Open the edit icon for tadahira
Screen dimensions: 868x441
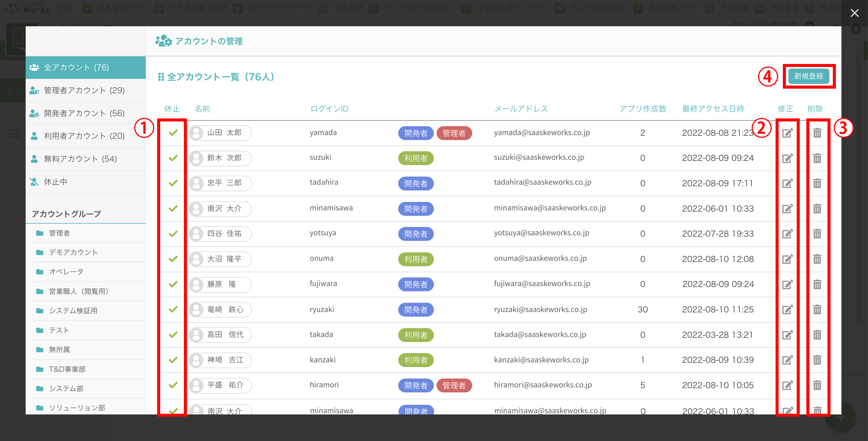787,184
